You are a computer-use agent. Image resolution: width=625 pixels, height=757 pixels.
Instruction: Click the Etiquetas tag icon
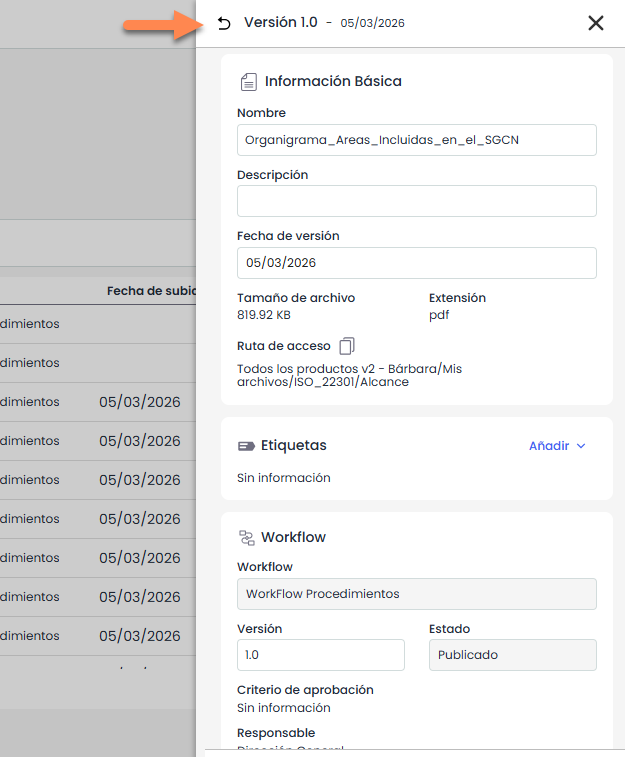point(247,446)
